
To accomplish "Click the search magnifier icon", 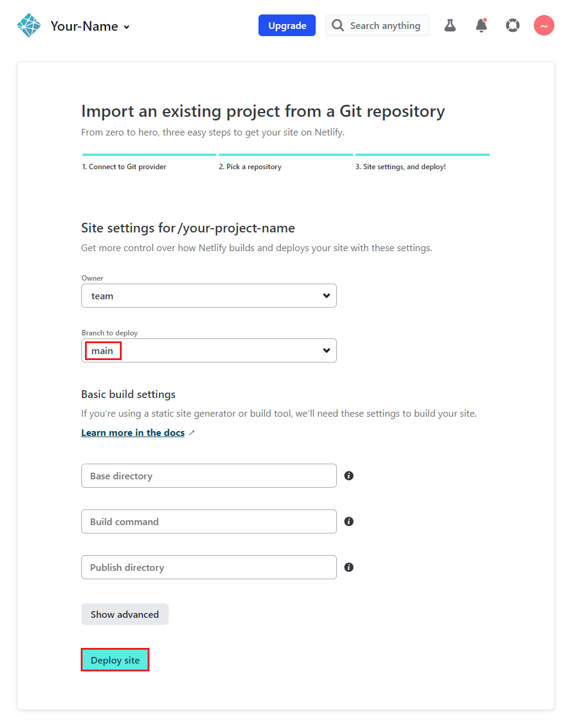I will pyautogui.click(x=337, y=25).
